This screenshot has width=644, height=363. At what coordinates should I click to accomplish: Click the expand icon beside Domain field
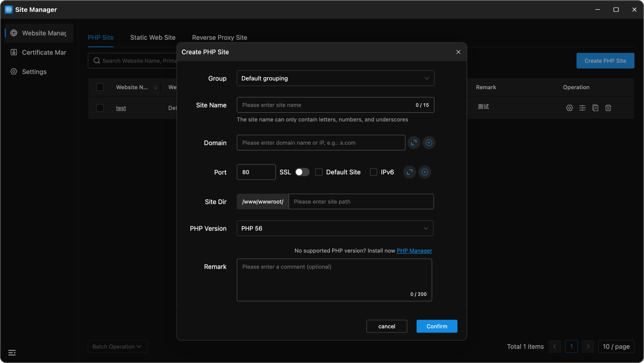(x=413, y=143)
